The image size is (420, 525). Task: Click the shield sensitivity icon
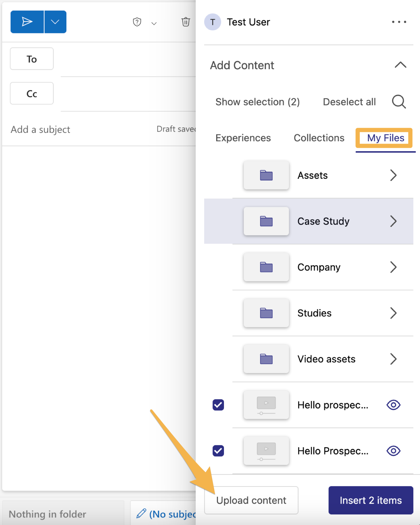coord(137,22)
